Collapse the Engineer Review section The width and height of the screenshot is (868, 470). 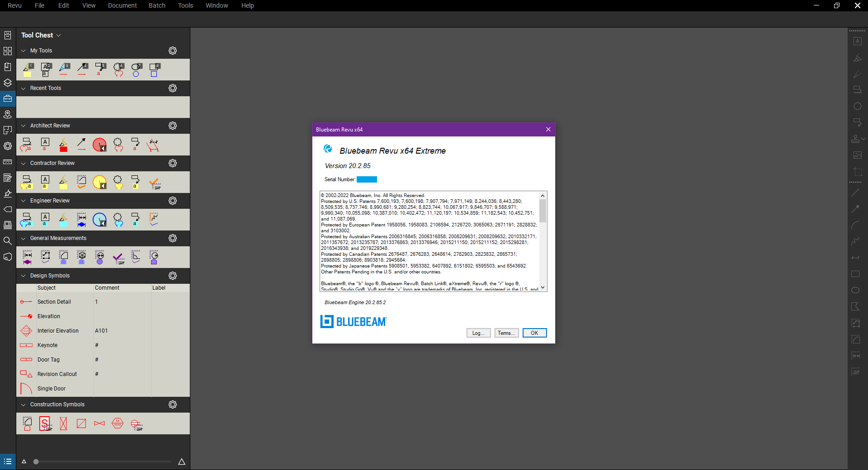click(24, 201)
